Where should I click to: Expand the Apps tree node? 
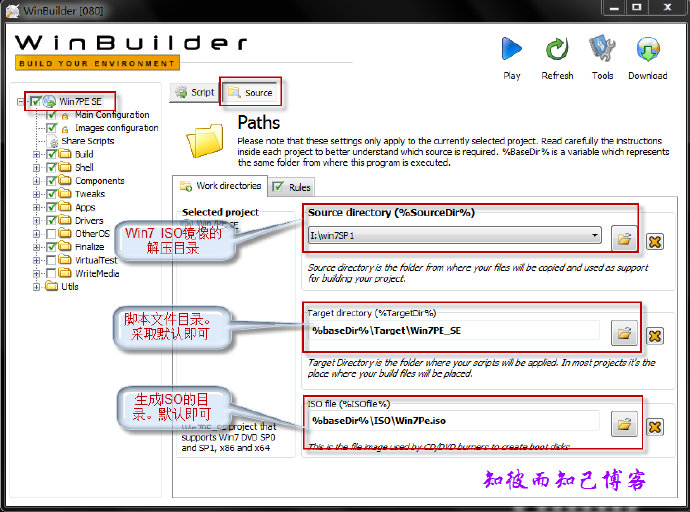[37, 207]
